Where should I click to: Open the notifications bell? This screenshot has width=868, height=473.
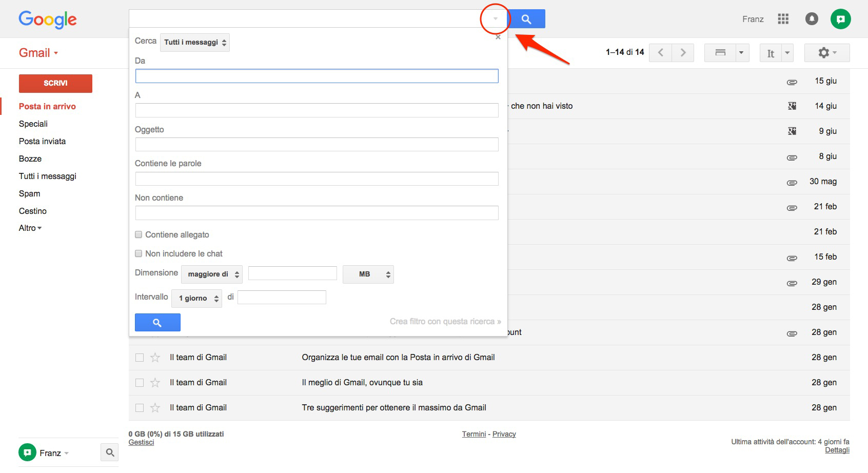click(x=812, y=19)
